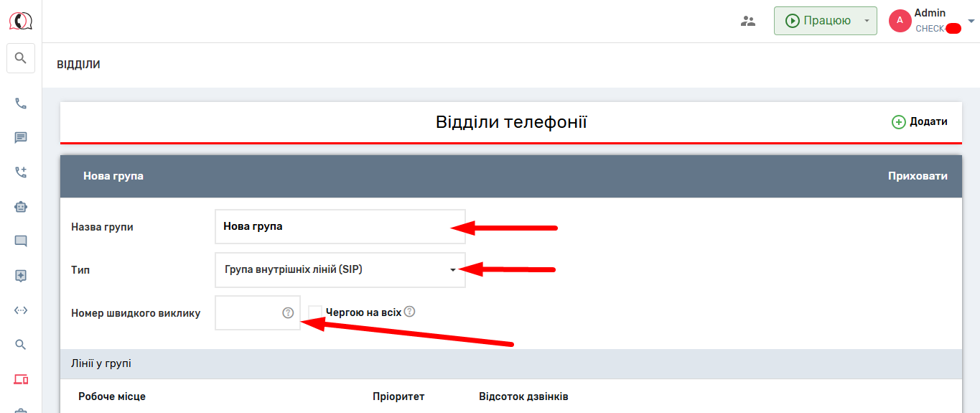Click the add call (phone plus) sidebar icon
This screenshot has height=413, width=980.
21,172
